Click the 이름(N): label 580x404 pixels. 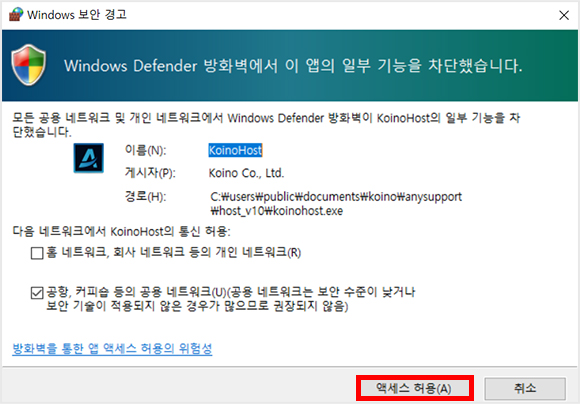[x=146, y=150]
